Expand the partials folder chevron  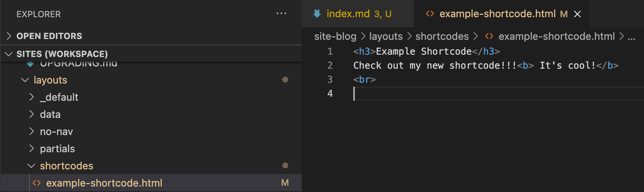pyautogui.click(x=32, y=148)
